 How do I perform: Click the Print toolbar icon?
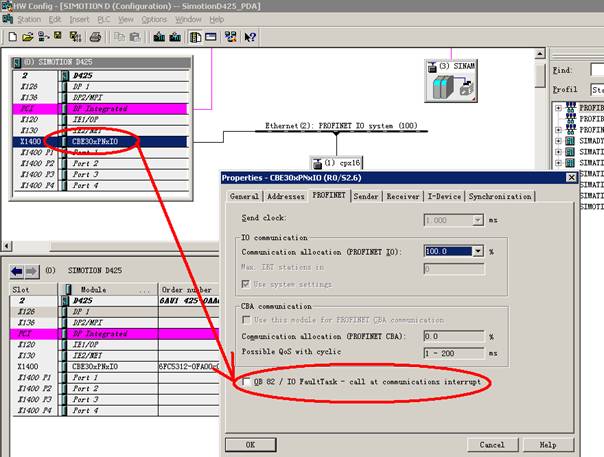(95, 36)
